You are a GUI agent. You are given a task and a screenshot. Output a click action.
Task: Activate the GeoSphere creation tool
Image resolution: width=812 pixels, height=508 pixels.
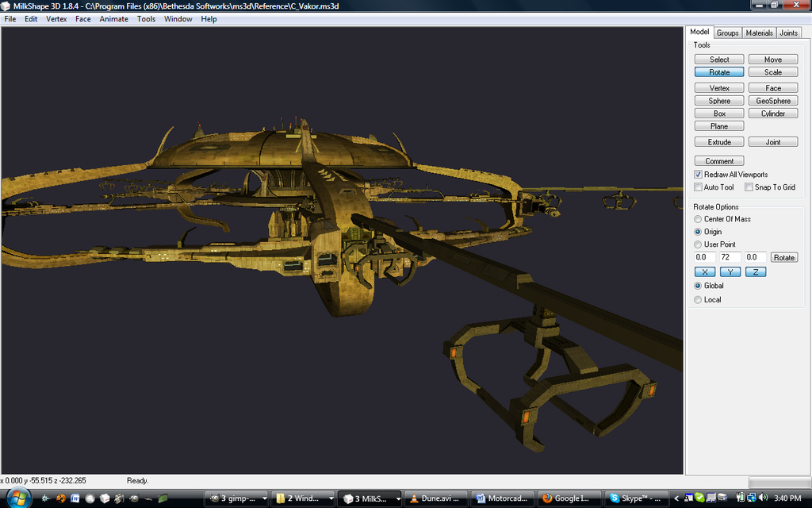pos(772,100)
